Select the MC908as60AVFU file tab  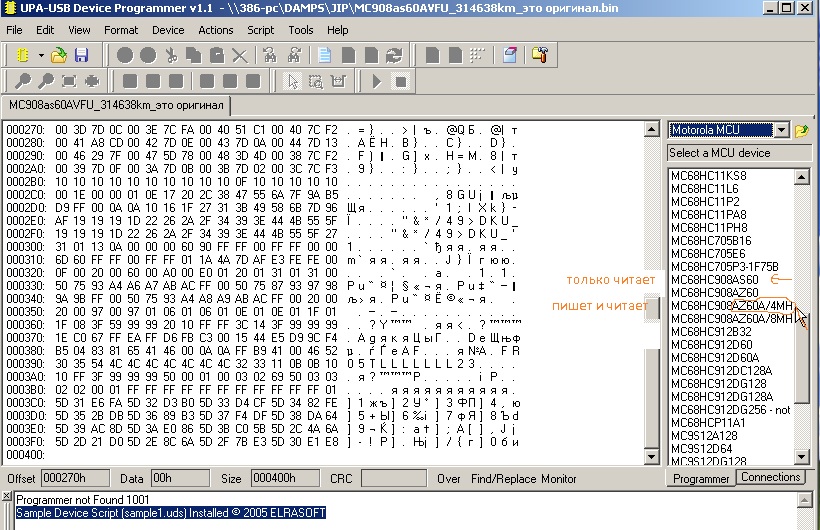[x=116, y=105]
